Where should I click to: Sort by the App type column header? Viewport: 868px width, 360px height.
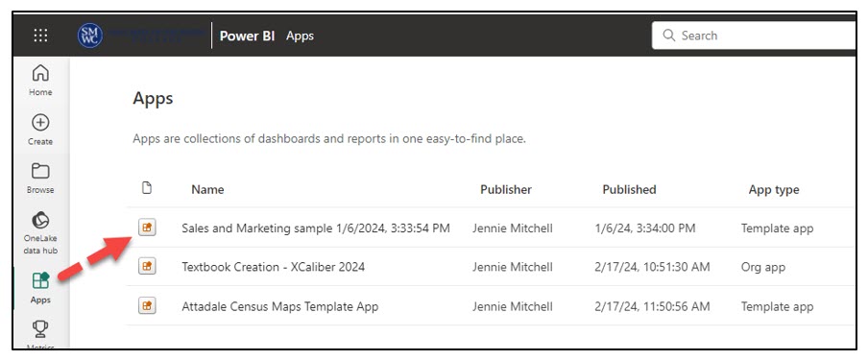click(774, 189)
